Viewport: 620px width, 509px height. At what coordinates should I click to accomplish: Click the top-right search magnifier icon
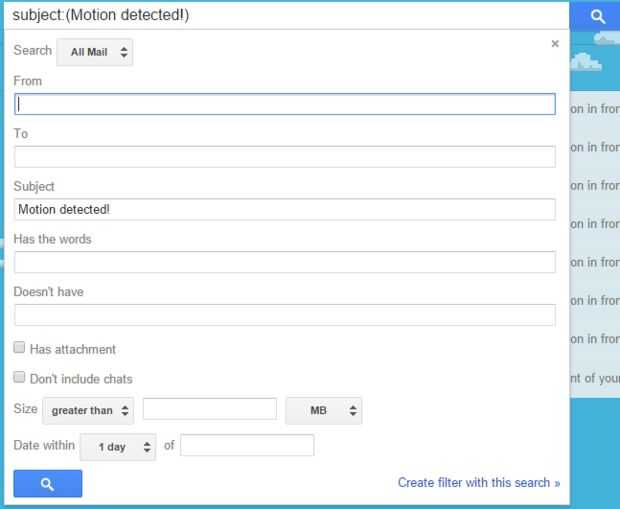pos(598,16)
